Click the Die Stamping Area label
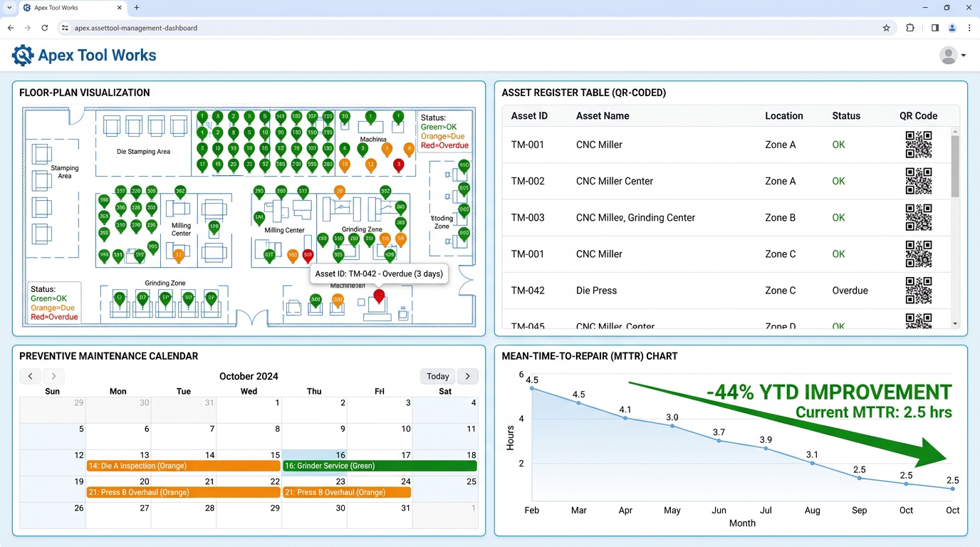Image resolution: width=980 pixels, height=547 pixels. point(143,152)
